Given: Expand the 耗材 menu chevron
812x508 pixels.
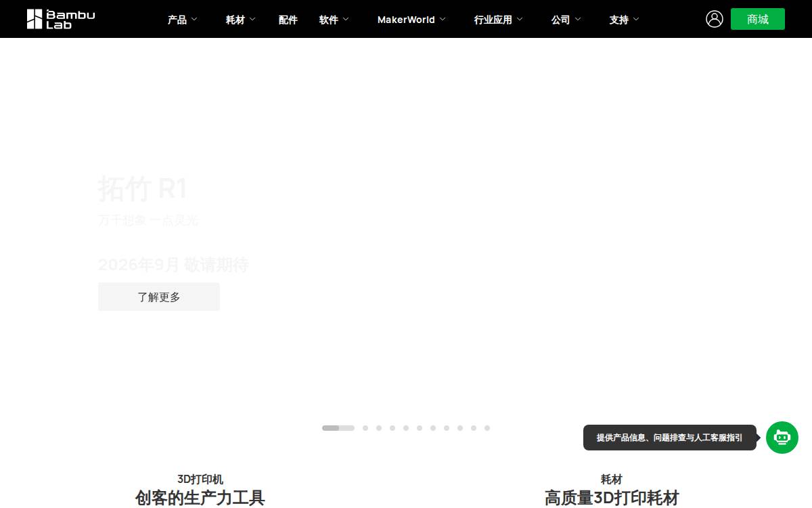Looking at the screenshot, I should (252, 20).
